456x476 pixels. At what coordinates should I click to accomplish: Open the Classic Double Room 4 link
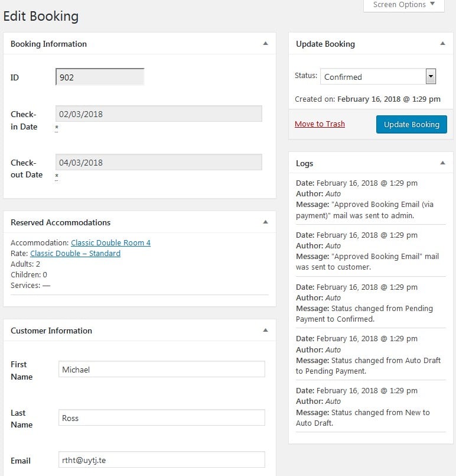click(110, 243)
